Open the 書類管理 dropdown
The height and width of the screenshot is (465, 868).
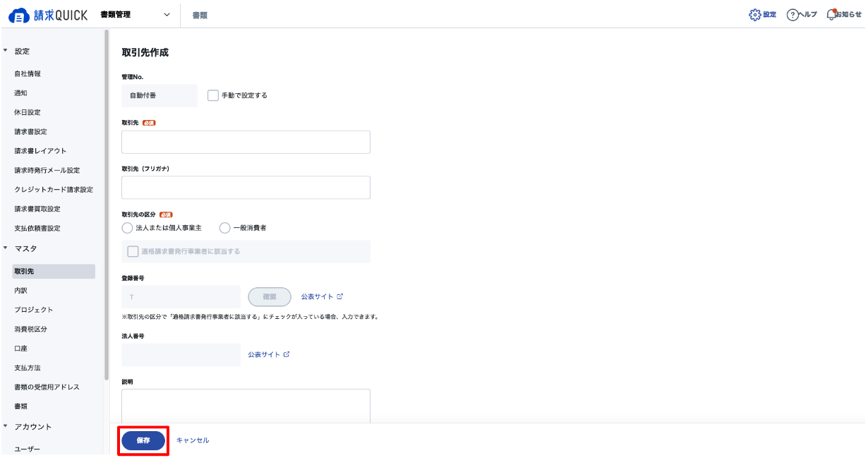point(135,14)
